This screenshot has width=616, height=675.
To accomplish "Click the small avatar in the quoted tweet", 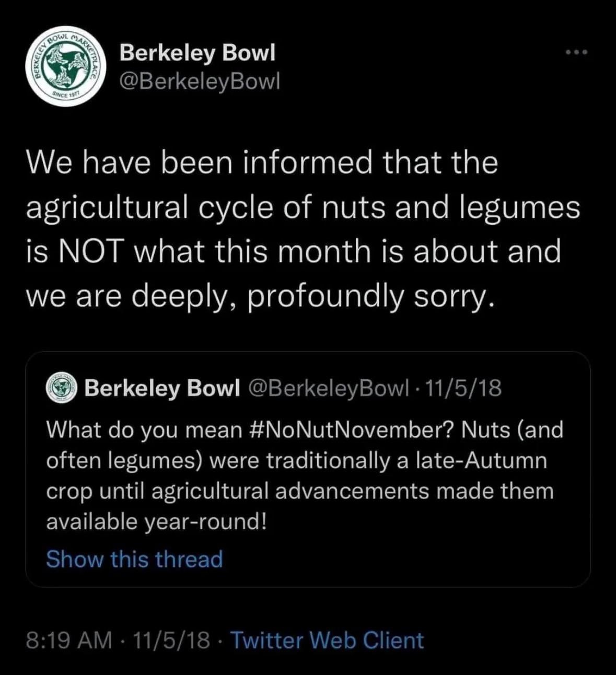I will point(62,389).
